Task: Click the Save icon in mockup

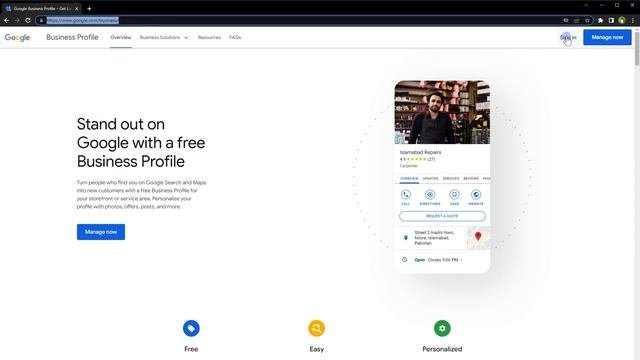Action: (454, 195)
